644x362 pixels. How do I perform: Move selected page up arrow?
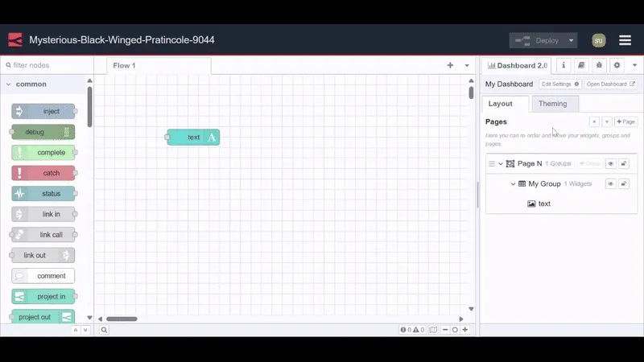click(594, 121)
